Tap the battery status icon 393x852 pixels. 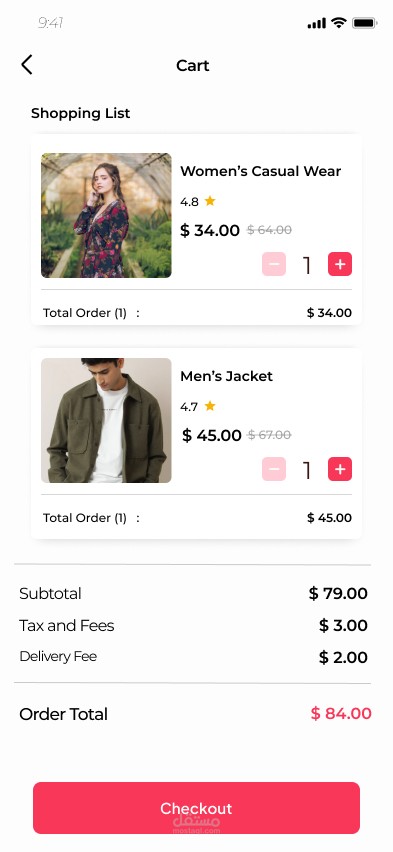pos(365,23)
